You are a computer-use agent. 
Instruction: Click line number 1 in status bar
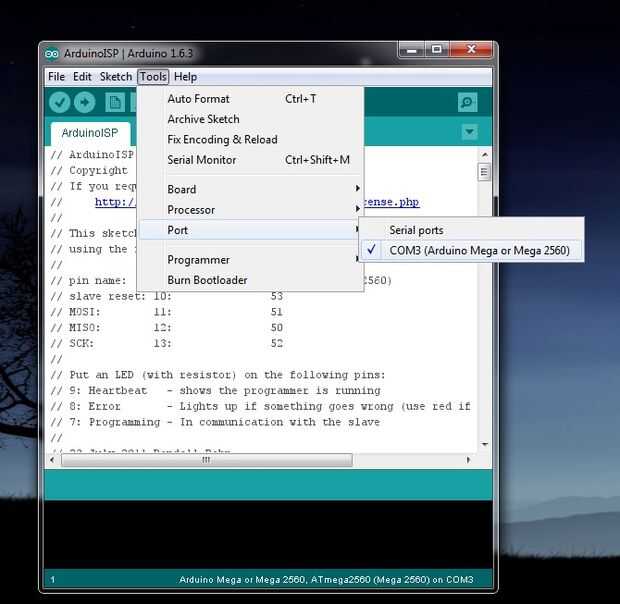coord(53,579)
